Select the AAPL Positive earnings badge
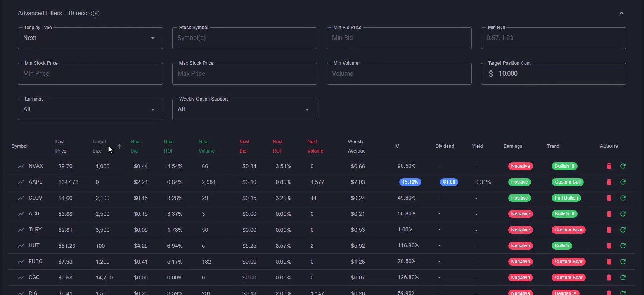 click(x=519, y=182)
